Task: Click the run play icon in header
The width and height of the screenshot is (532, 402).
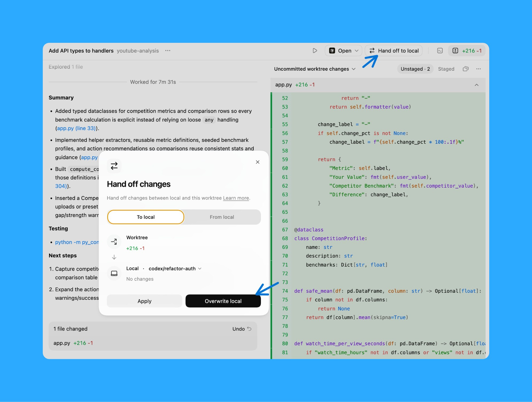Action: 315,51
